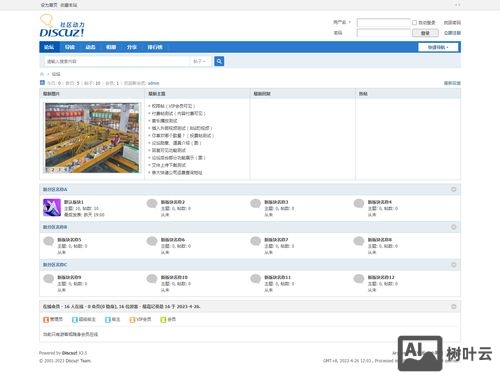Select the 导读 nav tab

[70, 47]
